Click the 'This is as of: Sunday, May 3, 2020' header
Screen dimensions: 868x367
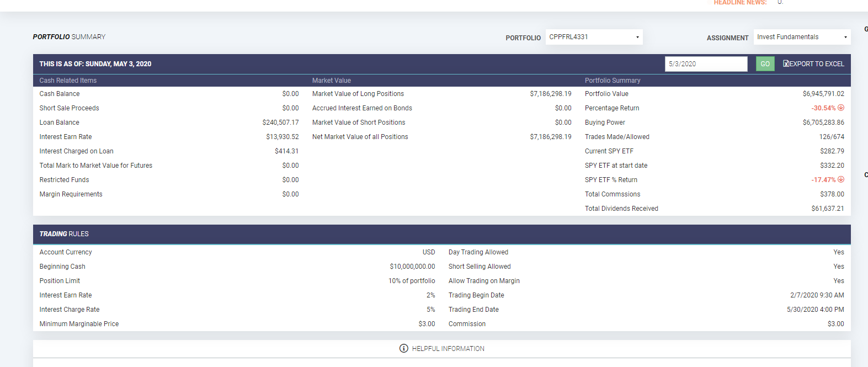95,64
